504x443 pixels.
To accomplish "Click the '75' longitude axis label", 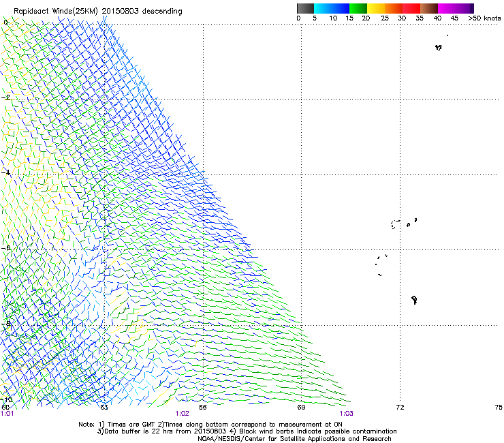I will pyautogui.click(x=499, y=408).
